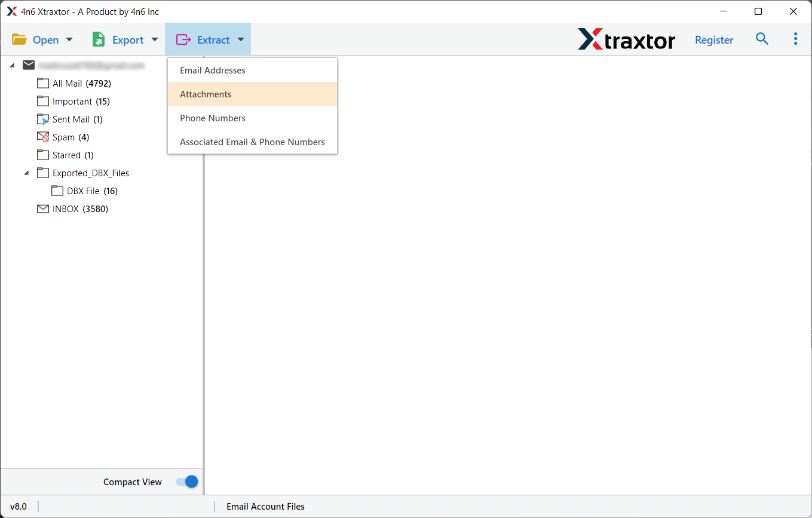Image resolution: width=812 pixels, height=518 pixels.
Task: Click the Spam folder icon
Action: tap(44, 137)
